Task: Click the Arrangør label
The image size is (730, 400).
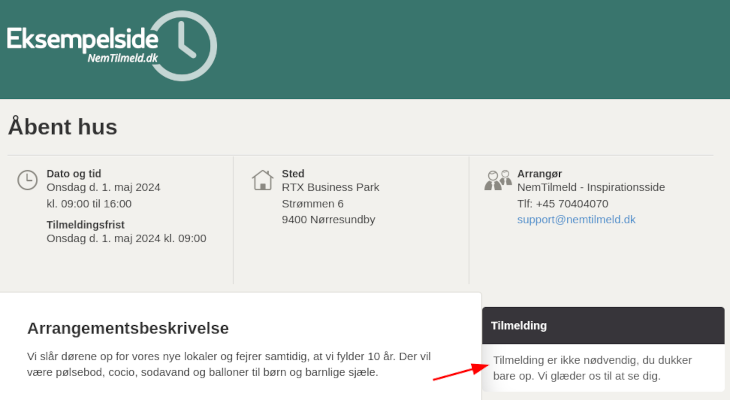Action: pos(539,174)
